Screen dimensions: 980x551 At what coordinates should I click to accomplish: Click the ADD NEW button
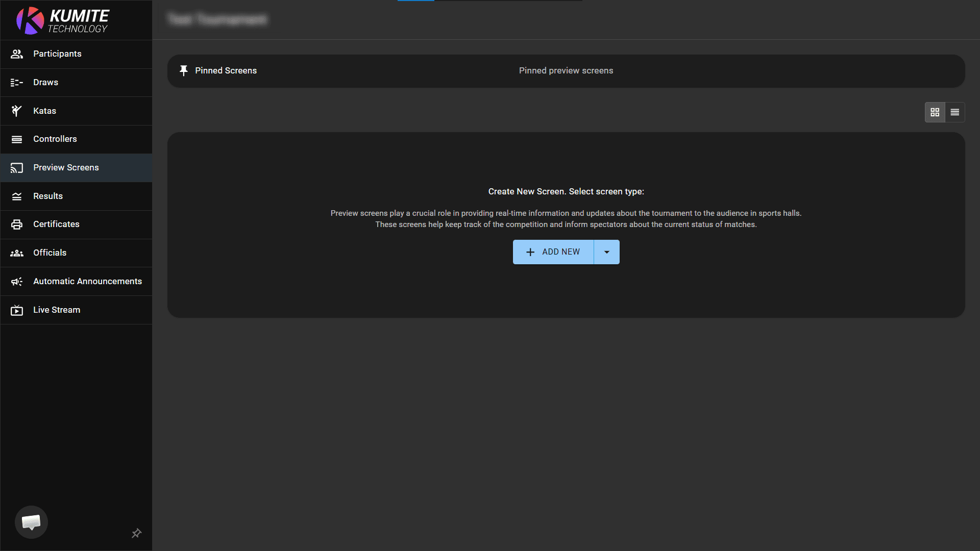pyautogui.click(x=553, y=252)
